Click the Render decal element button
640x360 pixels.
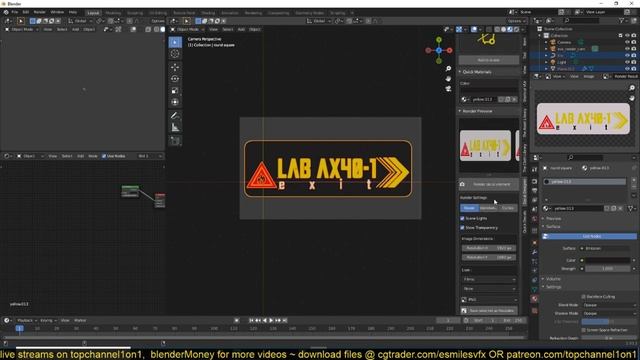click(489, 184)
